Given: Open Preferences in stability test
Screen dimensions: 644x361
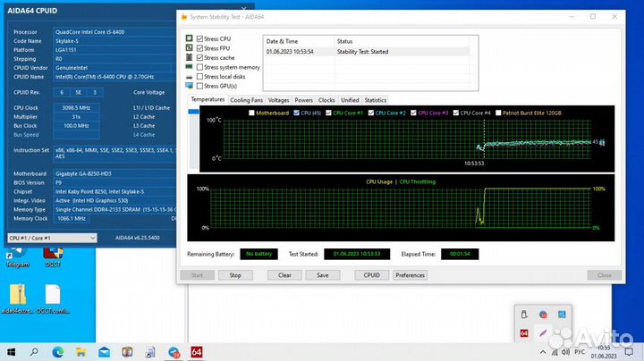Looking at the screenshot, I should click(x=410, y=275).
